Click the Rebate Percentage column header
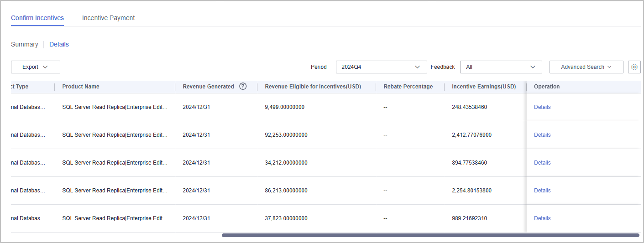The image size is (644, 243). pos(408,87)
